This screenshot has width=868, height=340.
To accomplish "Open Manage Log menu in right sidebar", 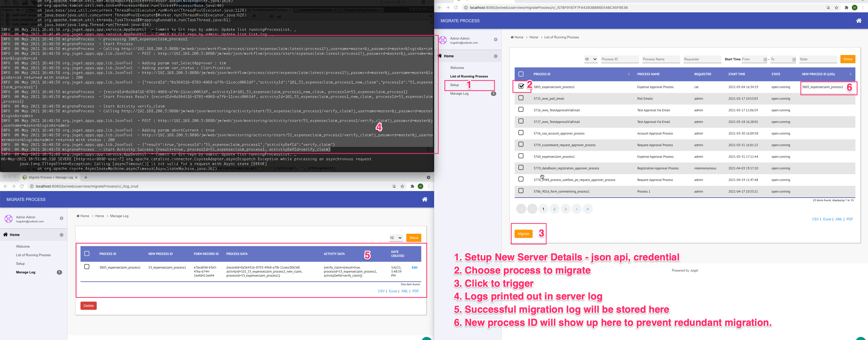I will (x=459, y=94).
